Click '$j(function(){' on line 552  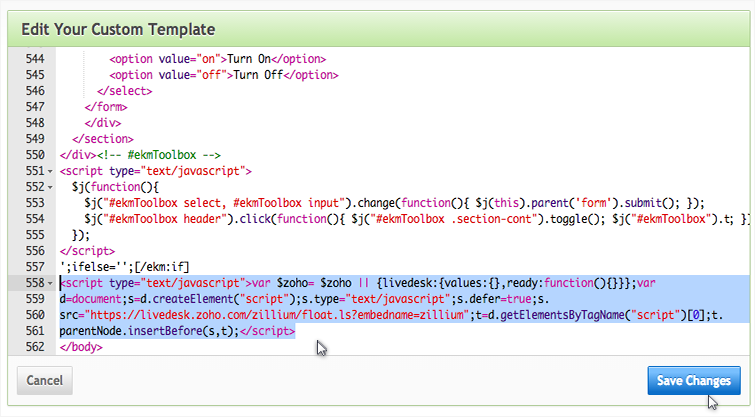point(115,187)
